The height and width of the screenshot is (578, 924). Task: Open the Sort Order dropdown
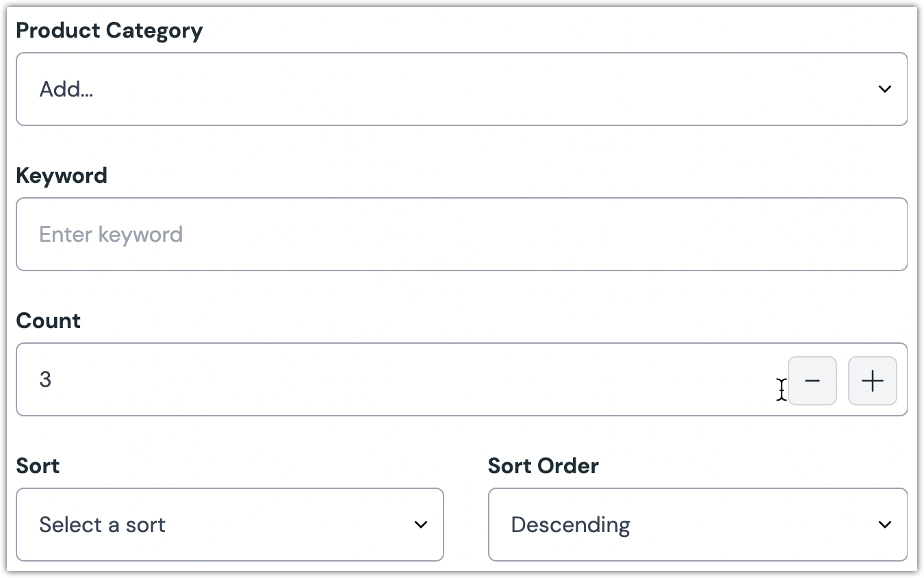[697, 525]
